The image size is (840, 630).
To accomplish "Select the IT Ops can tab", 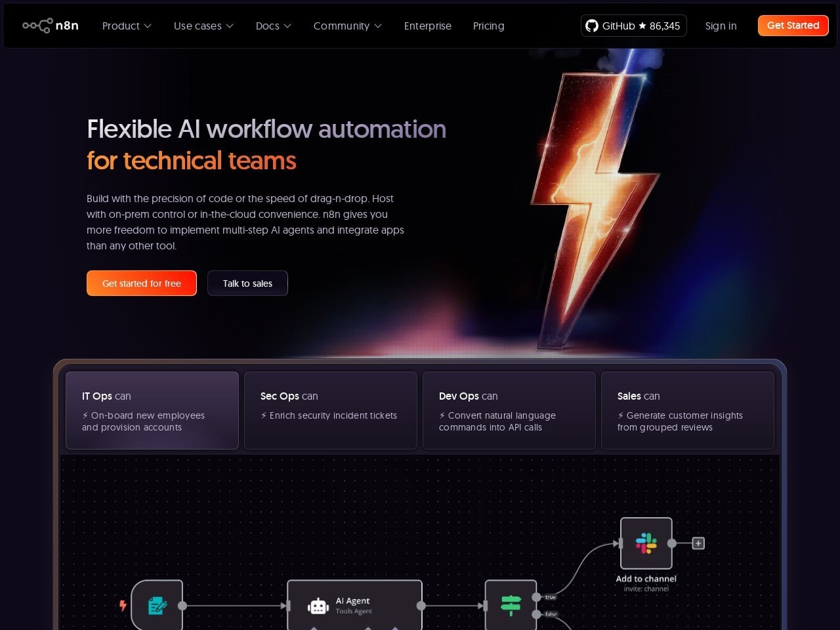I will (x=152, y=411).
